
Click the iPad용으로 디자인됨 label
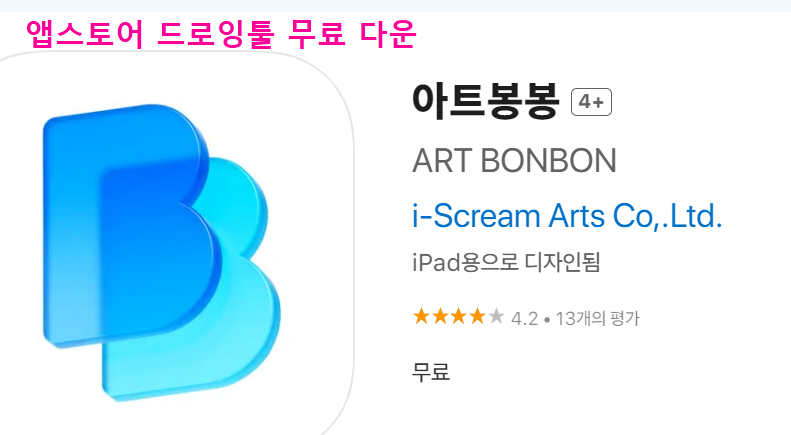(x=506, y=262)
